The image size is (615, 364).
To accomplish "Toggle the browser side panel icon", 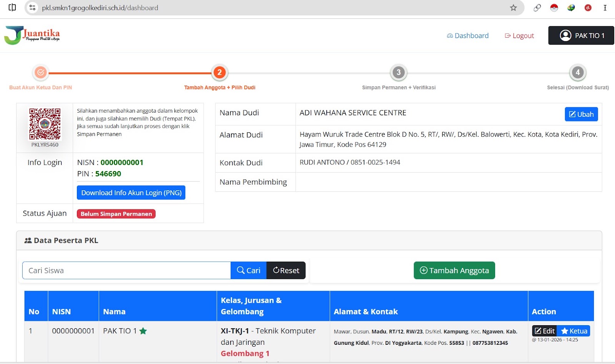I will click(x=12, y=7).
